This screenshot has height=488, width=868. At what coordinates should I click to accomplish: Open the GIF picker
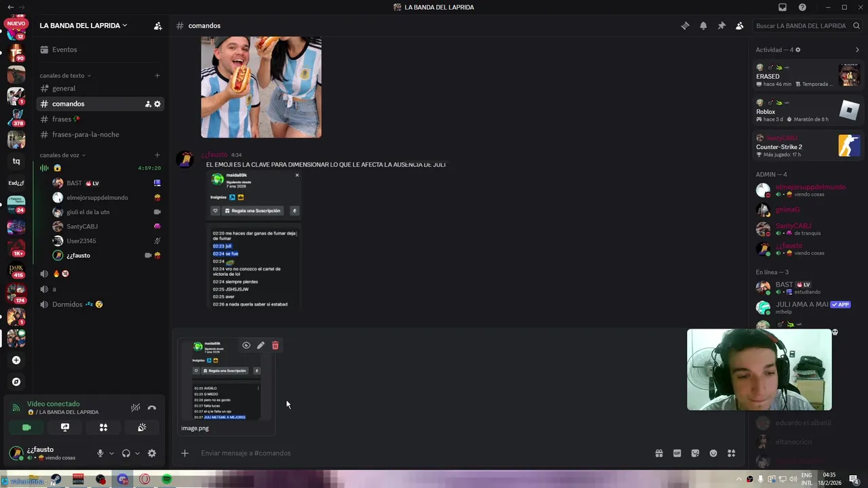point(677,453)
